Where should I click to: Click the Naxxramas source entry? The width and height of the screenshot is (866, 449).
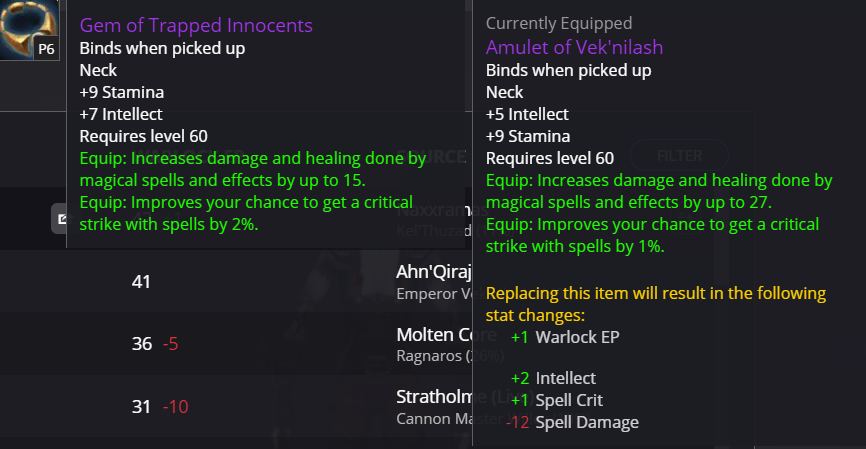coord(433,210)
